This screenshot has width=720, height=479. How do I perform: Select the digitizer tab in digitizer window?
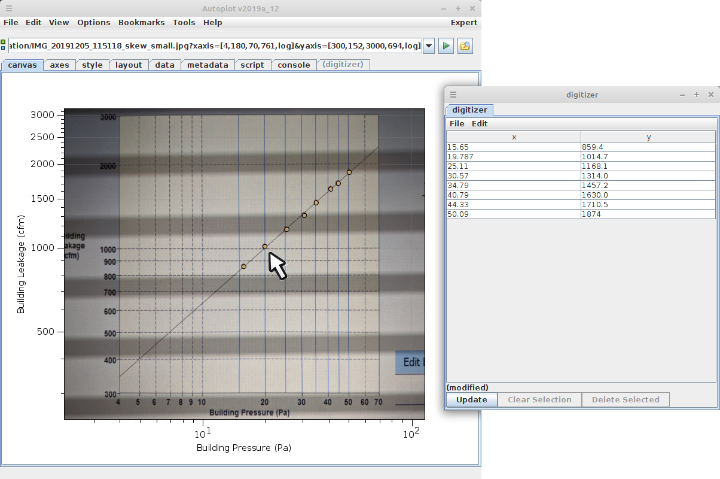(469, 110)
